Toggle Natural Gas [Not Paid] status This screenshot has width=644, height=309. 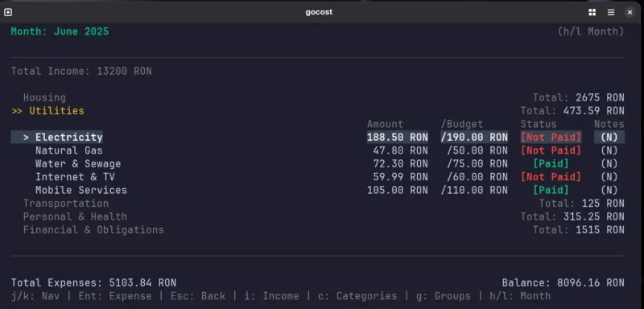click(551, 150)
